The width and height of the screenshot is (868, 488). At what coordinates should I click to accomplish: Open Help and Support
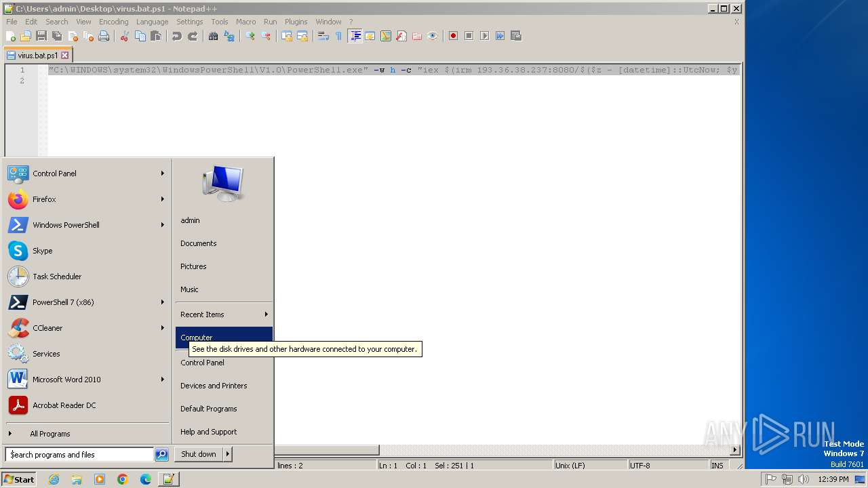(224, 432)
